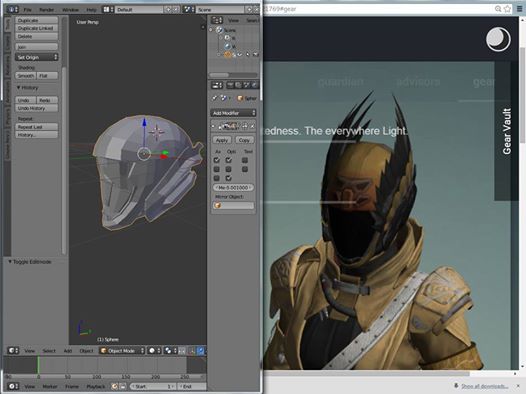The image size is (526, 394).
Task: Open the Properties editor type icon
Action: click(216, 85)
